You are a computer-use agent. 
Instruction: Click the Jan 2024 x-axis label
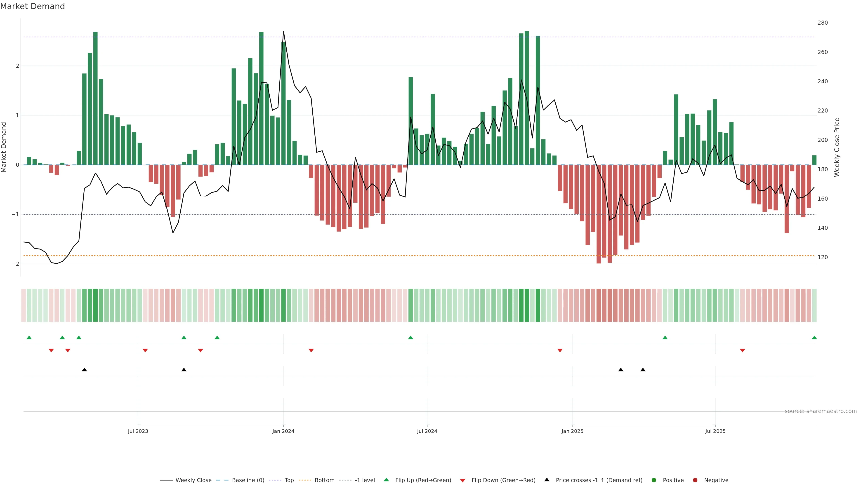283,431
